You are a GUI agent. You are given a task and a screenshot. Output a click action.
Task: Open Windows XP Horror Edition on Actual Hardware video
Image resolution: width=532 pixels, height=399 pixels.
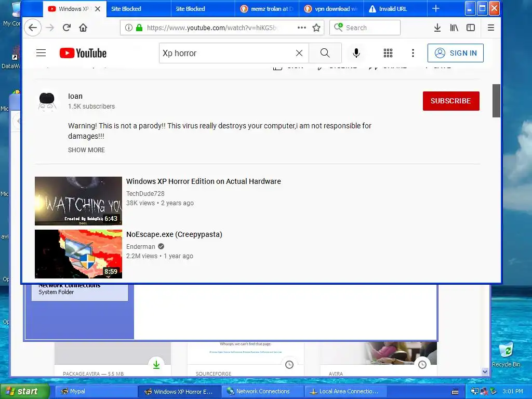[203, 181]
